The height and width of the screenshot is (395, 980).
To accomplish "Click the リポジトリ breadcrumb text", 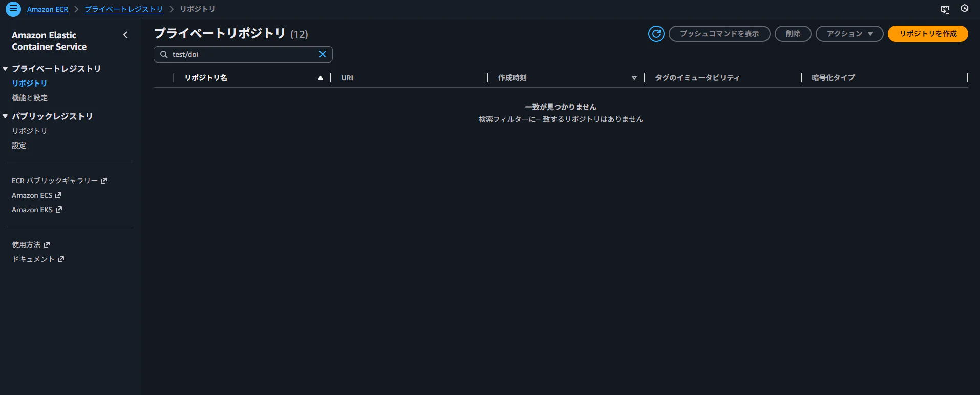I will [x=198, y=9].
